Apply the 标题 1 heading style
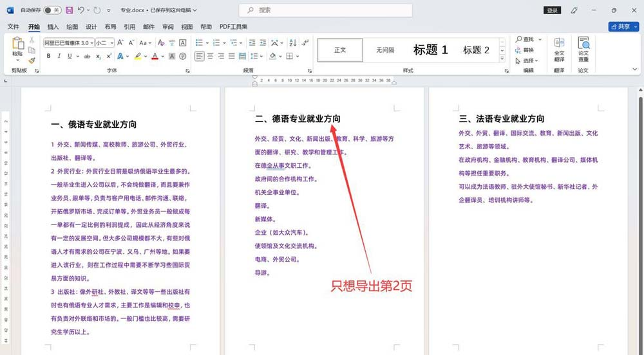644x355 pixels. pos(430,50)
